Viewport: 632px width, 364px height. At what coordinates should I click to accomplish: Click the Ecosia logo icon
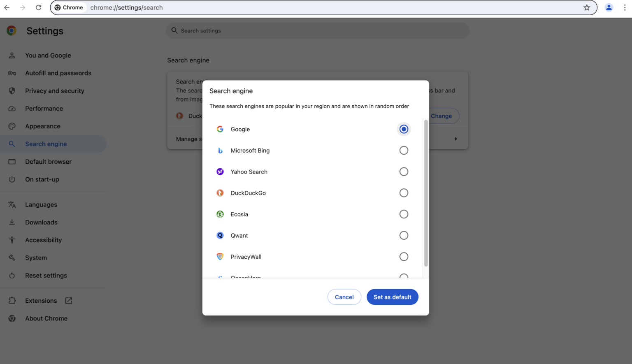220,214
